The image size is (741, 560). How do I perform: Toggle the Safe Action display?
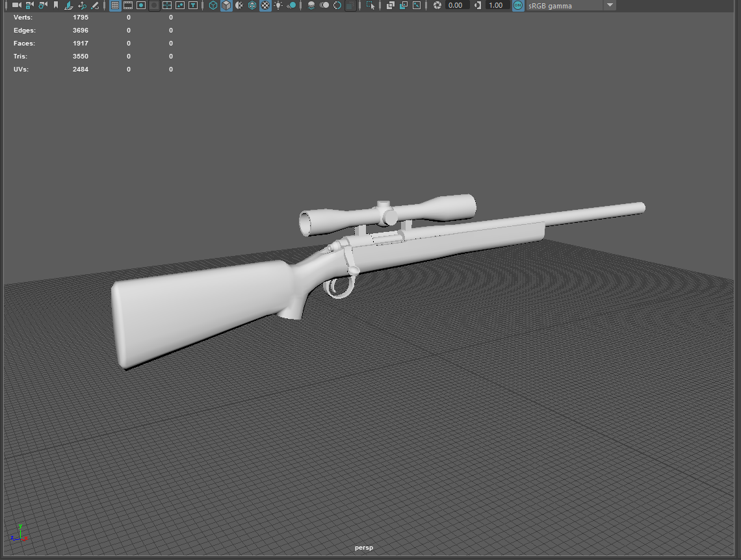(180, 5)
